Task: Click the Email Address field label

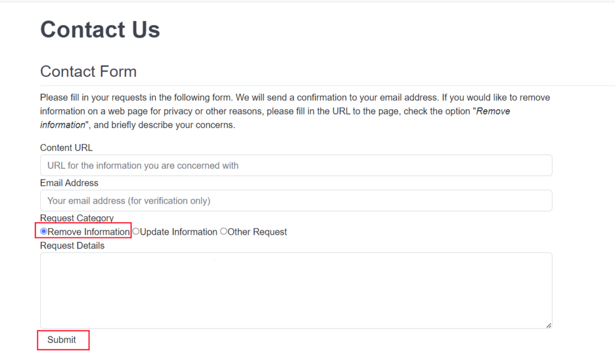Action: pyautogui.click(x=68, y=183)
